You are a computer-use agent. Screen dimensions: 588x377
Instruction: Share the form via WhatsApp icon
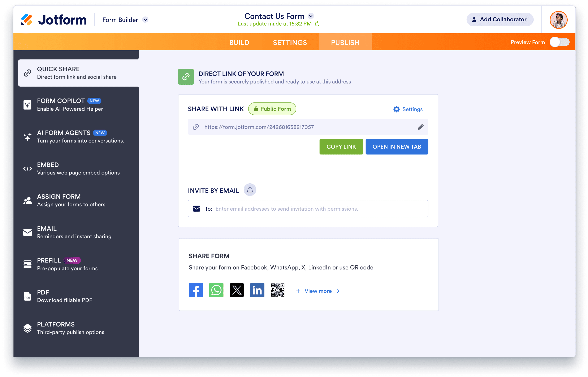click(216, 290)
